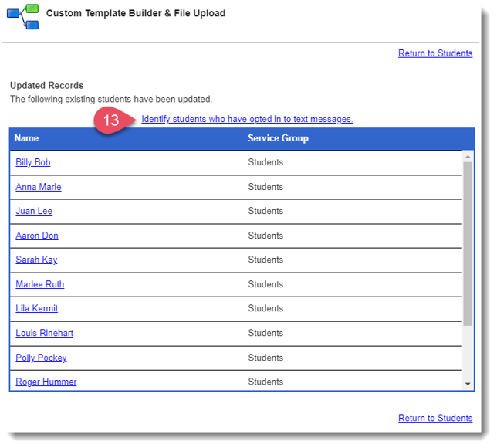Screen dimensions: 497x448
Task: Click the Custom Template Builder workflow icon
Action: tap(23, 16)
